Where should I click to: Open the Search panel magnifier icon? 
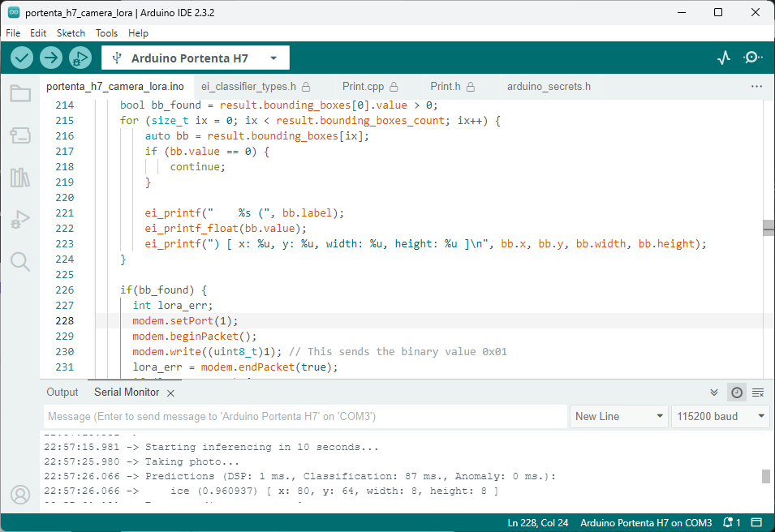click(20, 261)
